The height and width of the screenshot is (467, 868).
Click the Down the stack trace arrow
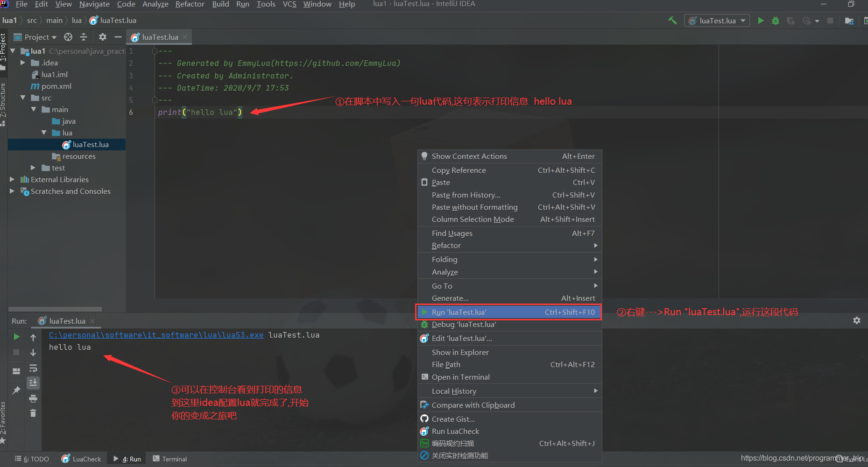coord(33,353)
